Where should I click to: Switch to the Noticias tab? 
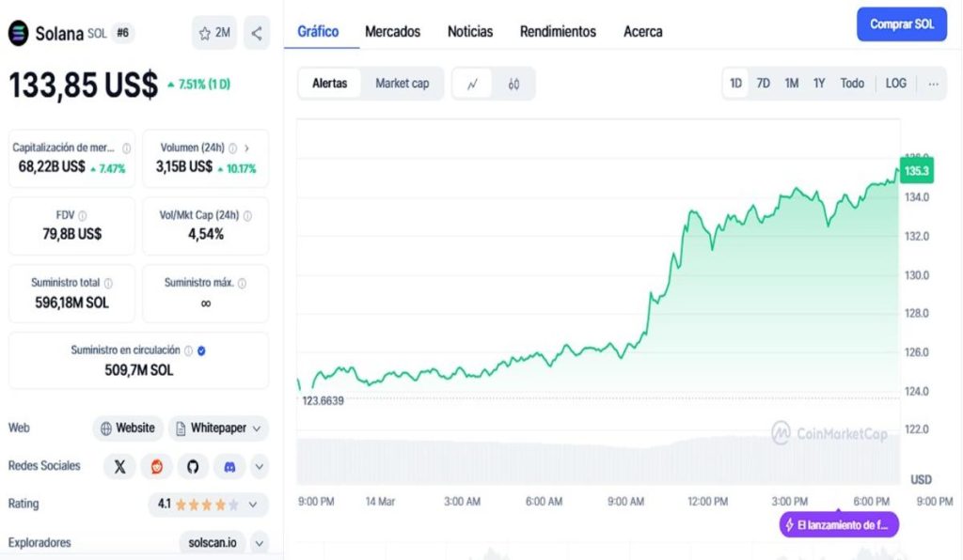pos(470,32)
